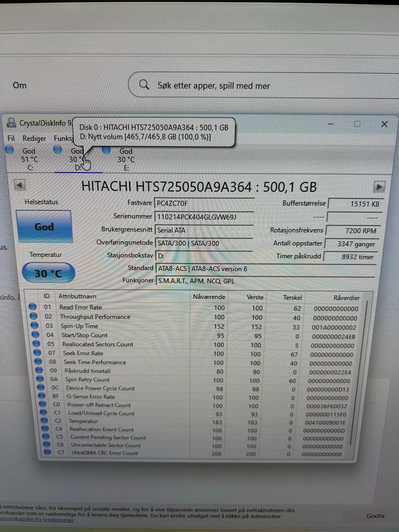Go to the next disk with right arrow
Image resolution: width=399 pixels, height=532 pixels.
pyautogui.click(x=379, y=187)
